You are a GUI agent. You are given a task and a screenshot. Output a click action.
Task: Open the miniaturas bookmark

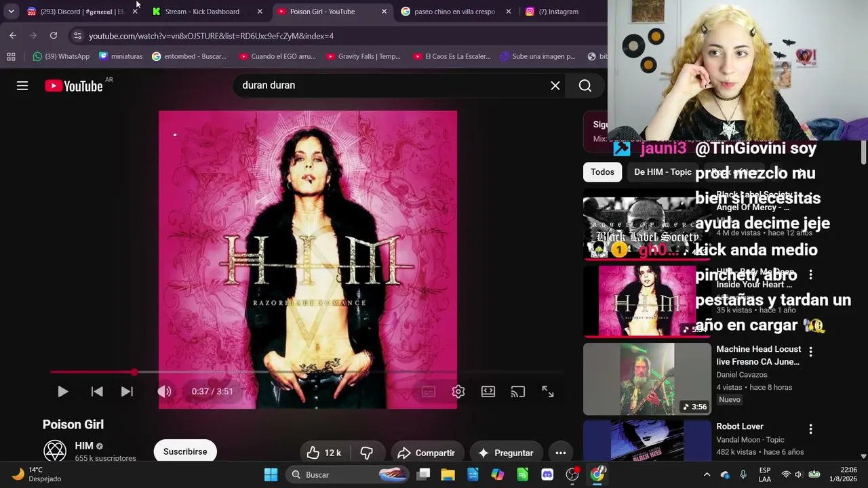point(121,56)
